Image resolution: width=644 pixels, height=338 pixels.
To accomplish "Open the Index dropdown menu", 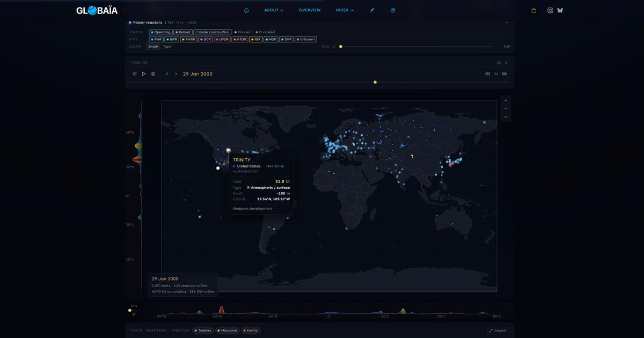I will (x=345, y=10).
